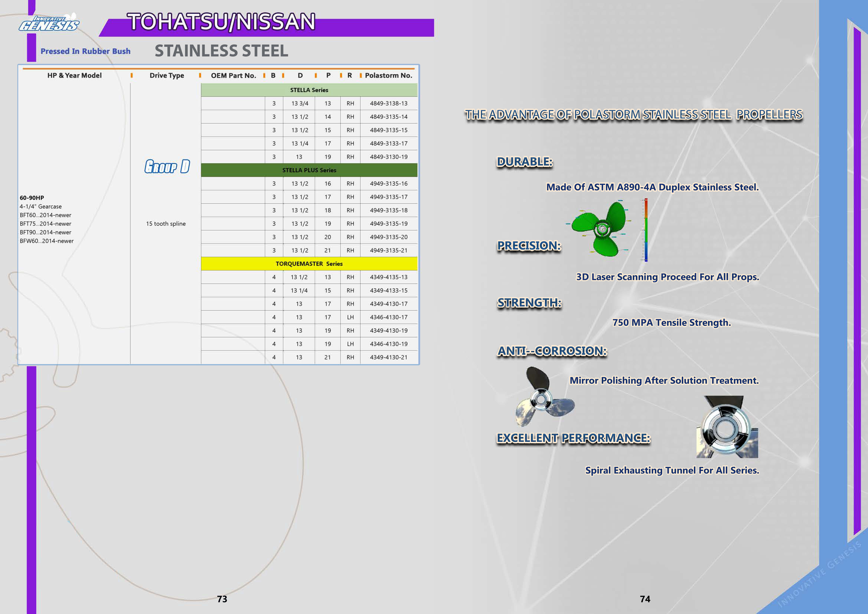
Task: Click the BFT75...2014-newer entry
Action: (x=45, y=224)
